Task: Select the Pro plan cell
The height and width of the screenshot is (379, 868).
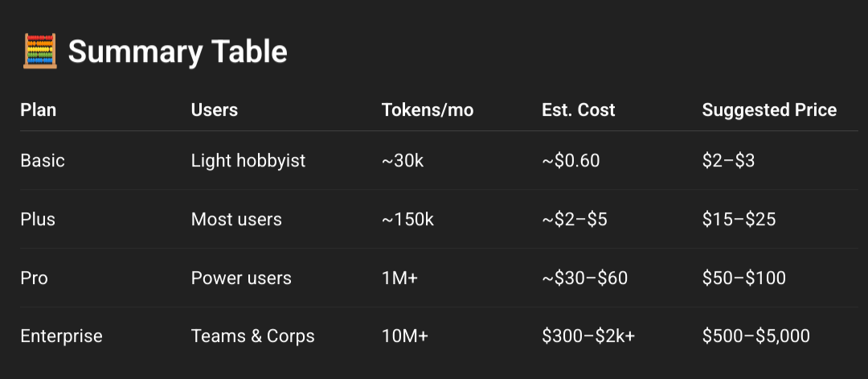Action: (35, 278)
